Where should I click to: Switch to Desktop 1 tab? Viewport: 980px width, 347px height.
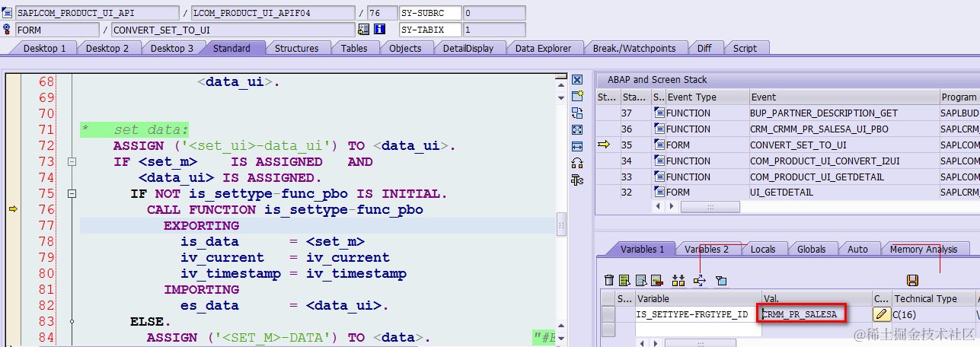[x=44, y=48]
